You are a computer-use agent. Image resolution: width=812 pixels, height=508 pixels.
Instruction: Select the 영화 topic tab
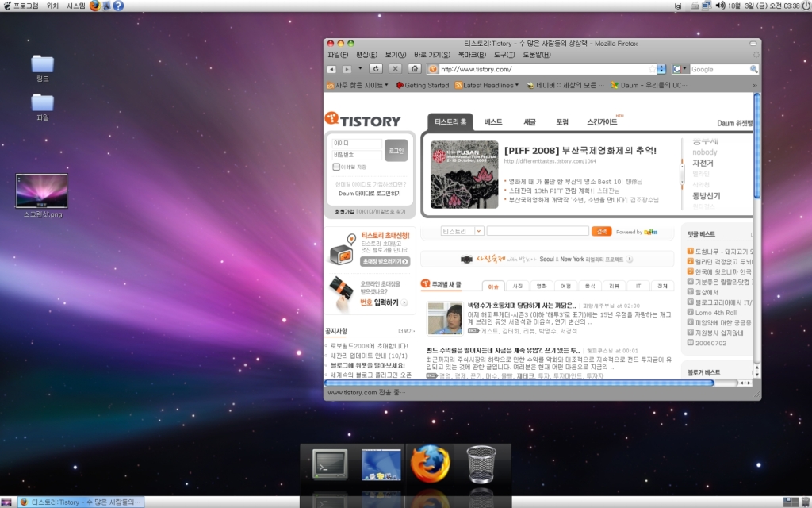tap(542, 286)
